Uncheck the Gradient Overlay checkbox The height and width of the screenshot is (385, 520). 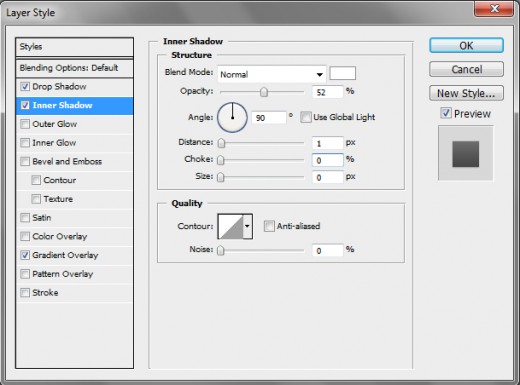point(25,255)
